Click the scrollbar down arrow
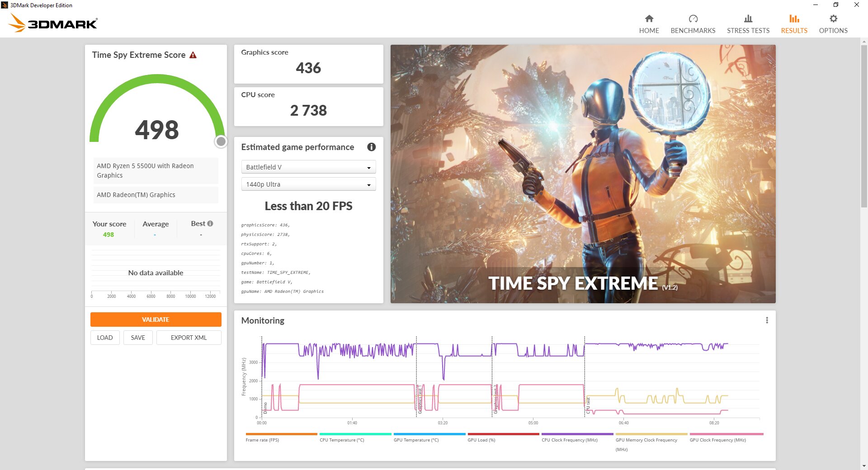 864,466
